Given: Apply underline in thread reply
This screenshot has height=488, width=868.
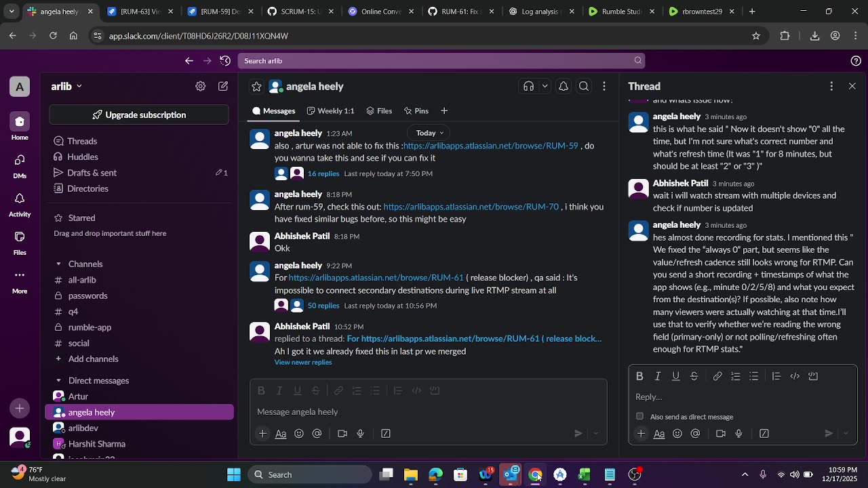Looking at the screenshot, I should [676, 376].
